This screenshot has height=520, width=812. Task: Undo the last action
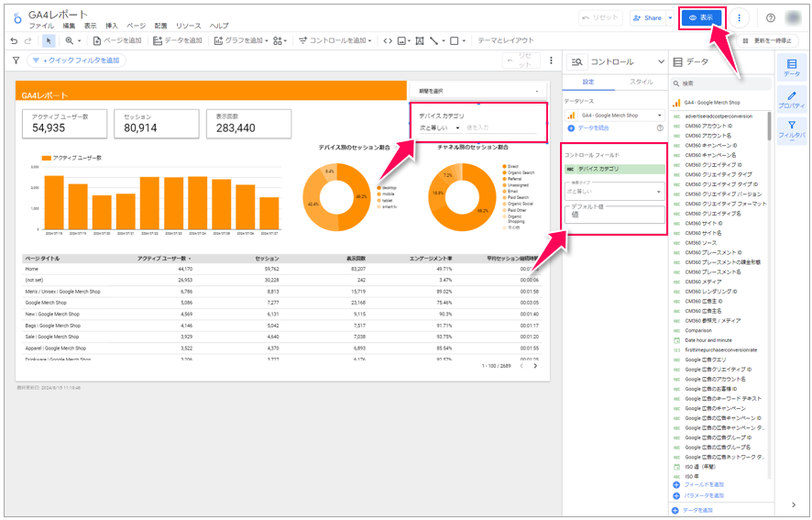[14, 40]
